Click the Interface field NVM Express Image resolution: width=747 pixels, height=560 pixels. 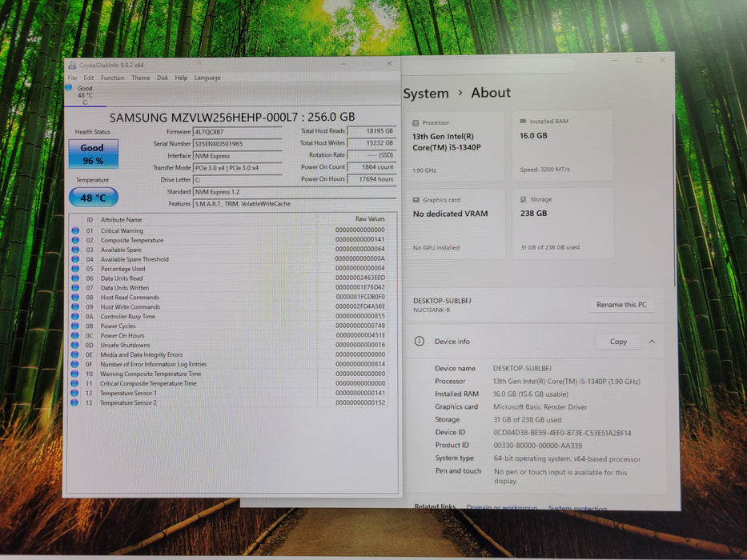pos(237,156)
